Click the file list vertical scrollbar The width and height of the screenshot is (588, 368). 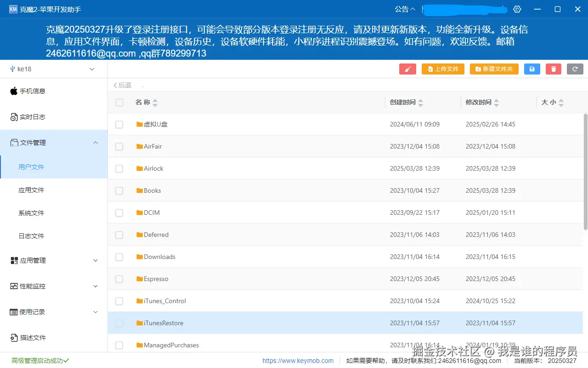pyautogui.click(x=585, y=172)
